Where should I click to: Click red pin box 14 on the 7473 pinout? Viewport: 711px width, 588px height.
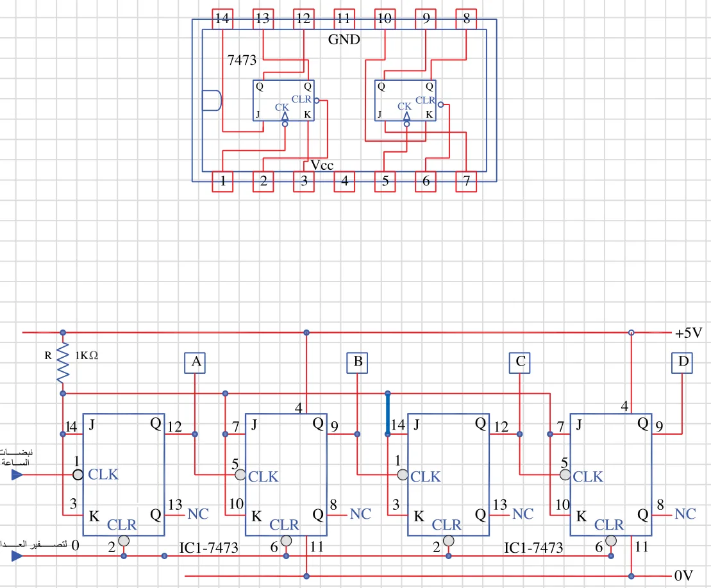point(222,19)
